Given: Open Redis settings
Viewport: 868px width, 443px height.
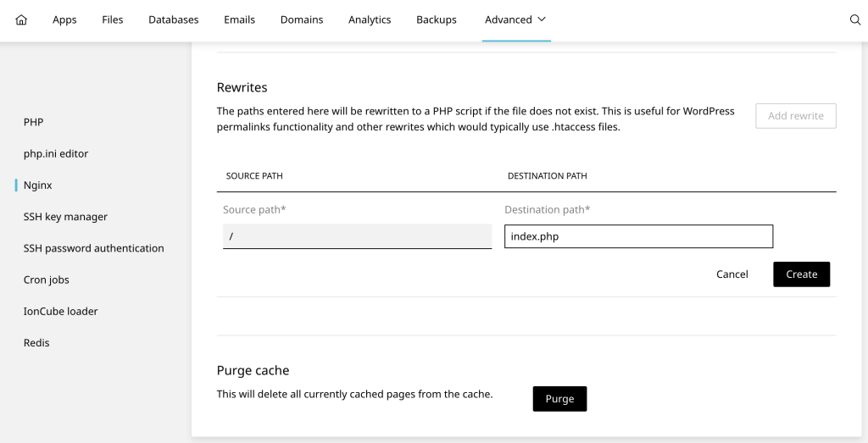Looking at the screenshot, I should [x=36, y=343].
